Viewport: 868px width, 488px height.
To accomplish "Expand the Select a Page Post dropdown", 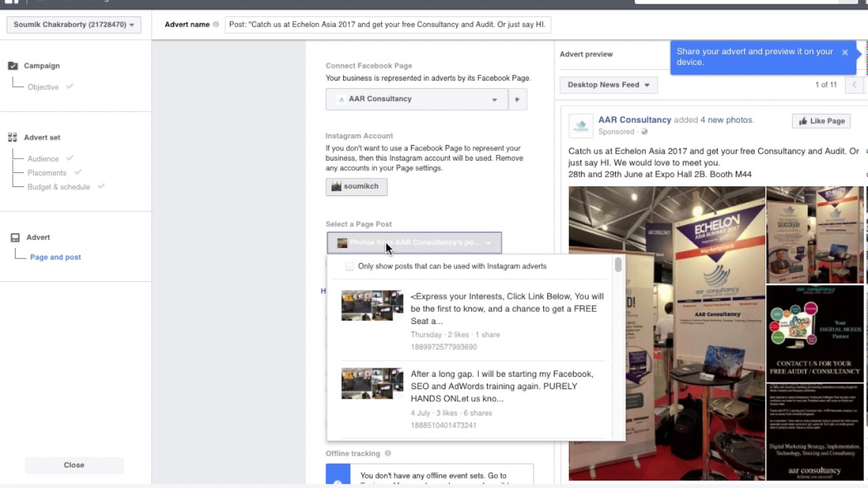I will coord(414,243).
